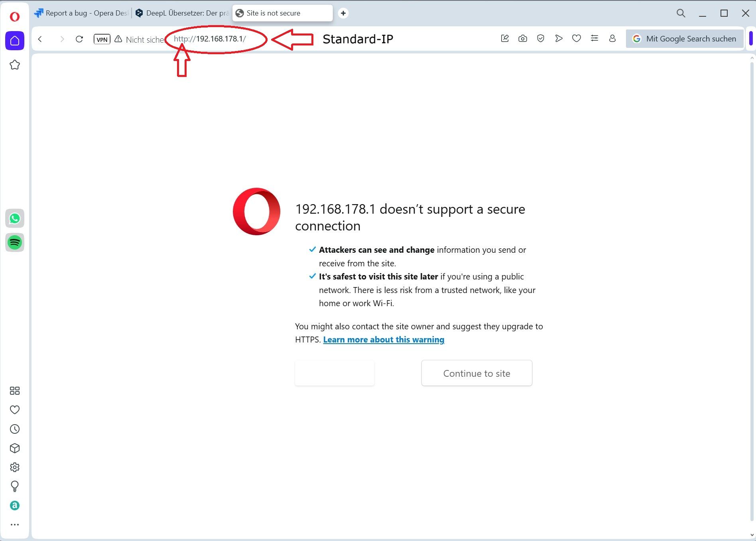
Task: Click the DeepL favicon on its tab
Action: click(x=139, y=13)
